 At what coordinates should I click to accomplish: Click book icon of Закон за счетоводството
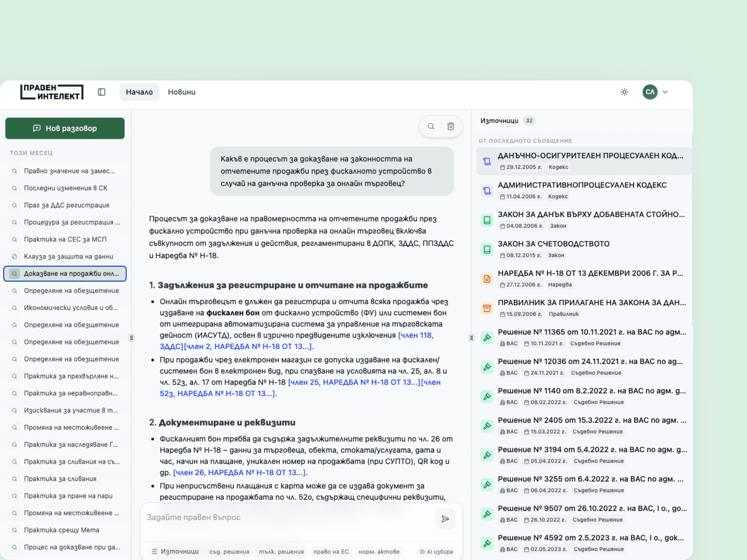(487, 249)
